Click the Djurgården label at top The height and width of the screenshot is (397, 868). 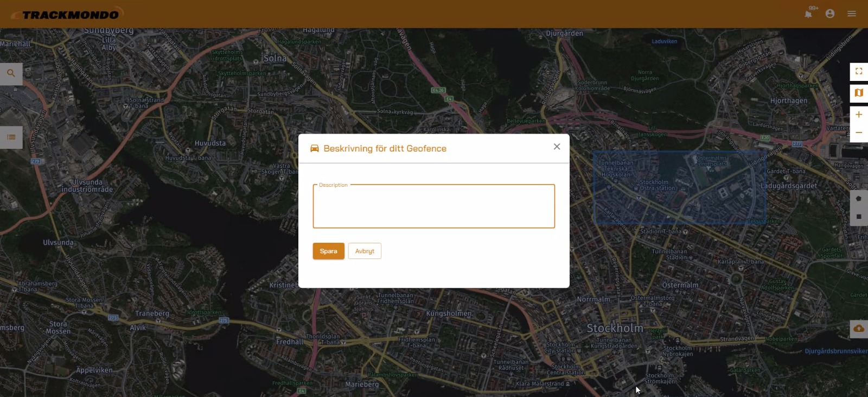(x=565, y=33)
